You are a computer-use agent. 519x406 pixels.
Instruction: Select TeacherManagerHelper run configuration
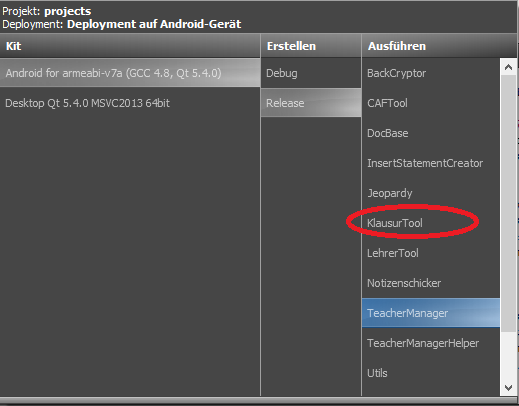[x=431, y=343]
